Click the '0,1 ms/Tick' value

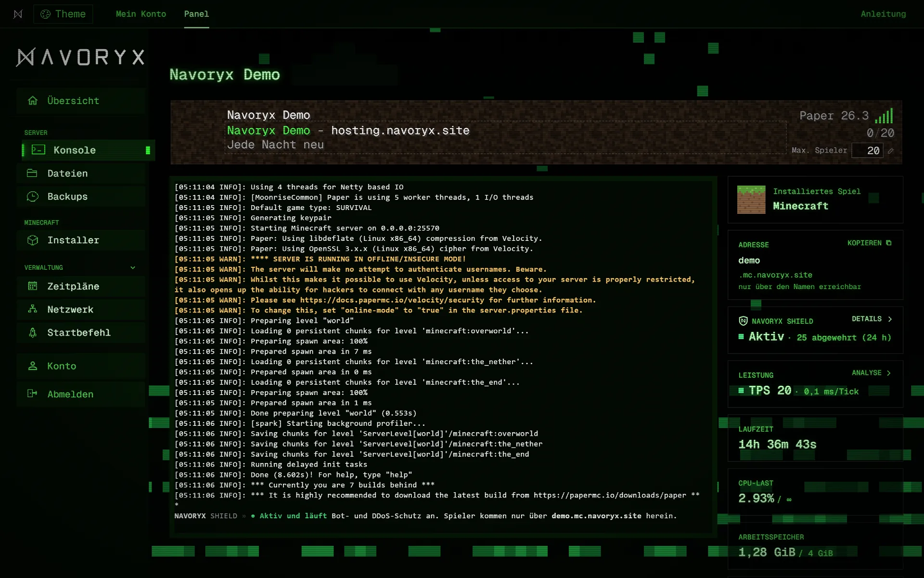click(831, 392)
